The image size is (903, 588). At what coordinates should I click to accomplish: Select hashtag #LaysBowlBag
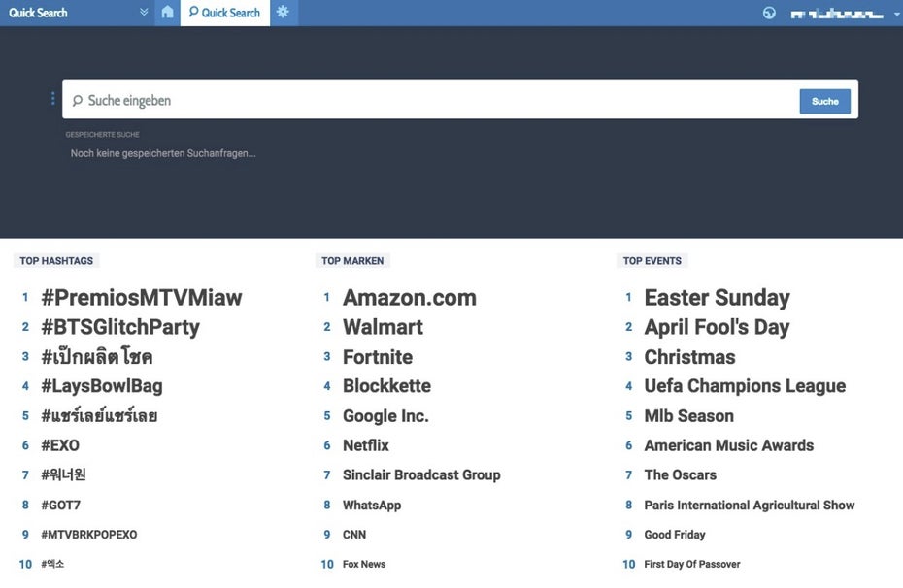[x=102, y=386]
